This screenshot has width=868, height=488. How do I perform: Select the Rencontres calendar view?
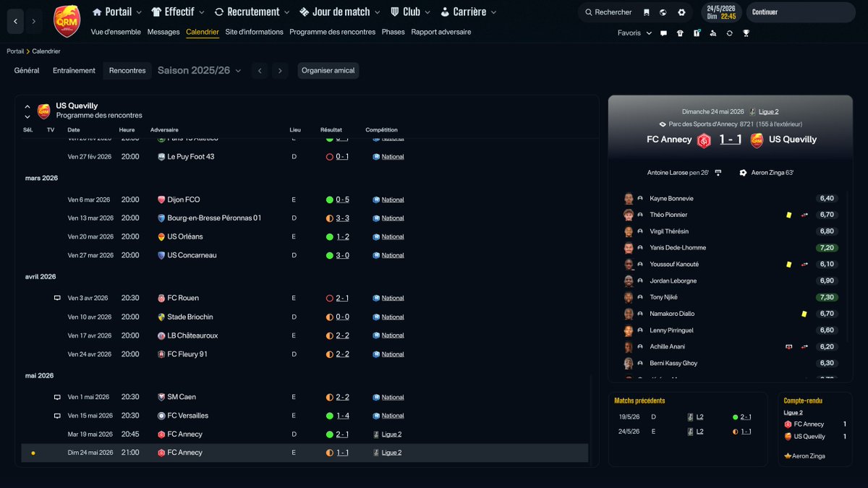point(127,70)
